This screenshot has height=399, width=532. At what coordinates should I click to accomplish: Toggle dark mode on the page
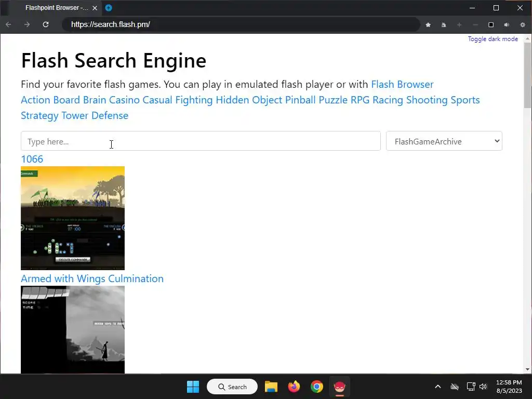click(x=493, y=39)
